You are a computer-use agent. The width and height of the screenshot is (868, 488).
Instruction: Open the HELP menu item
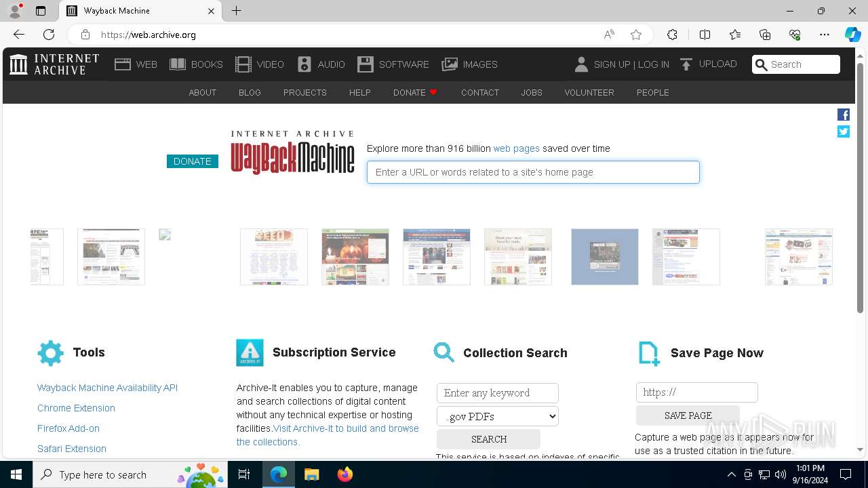[x=360, y=92]
